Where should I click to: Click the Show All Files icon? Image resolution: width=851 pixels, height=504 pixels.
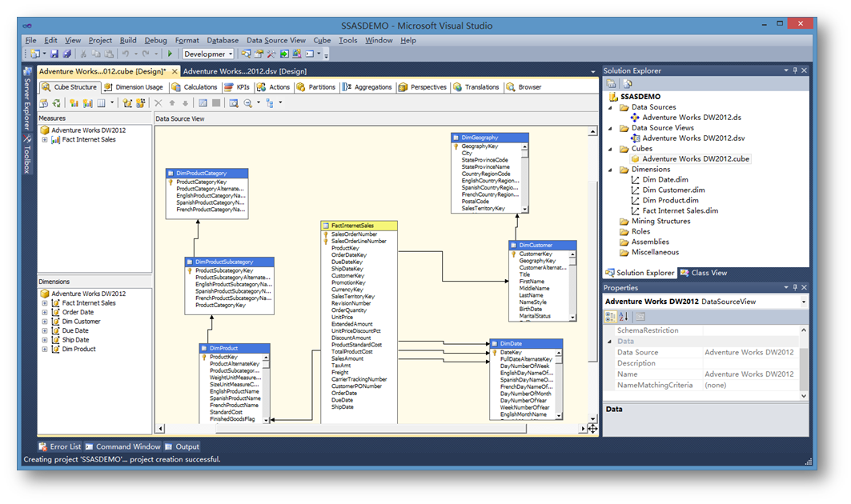[628, 84]
